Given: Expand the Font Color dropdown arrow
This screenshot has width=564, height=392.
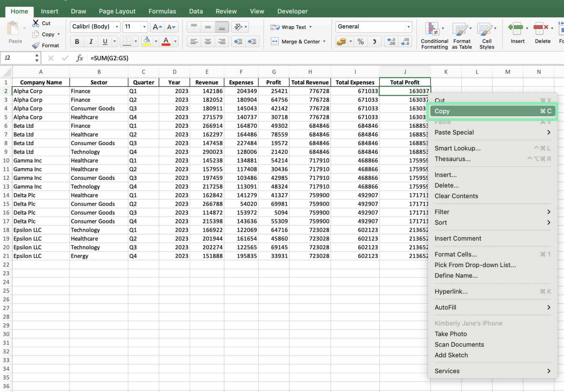Looking at the screenshot, I should point(175,41).
